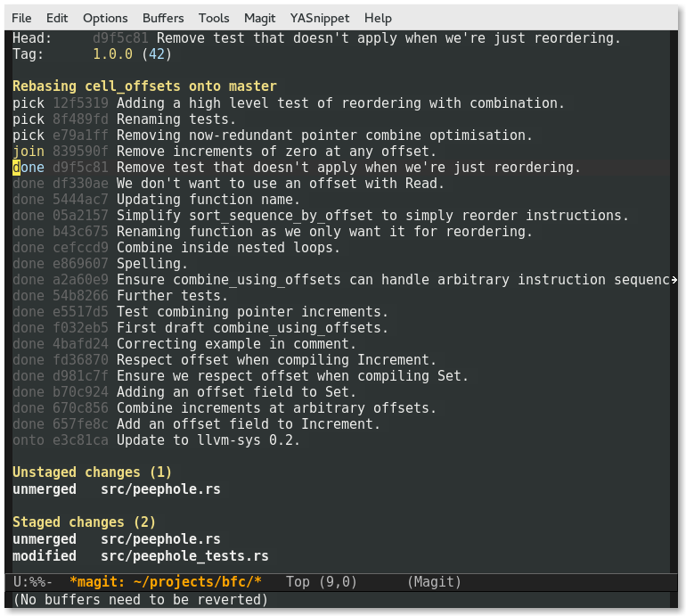Click the line truncation arrow at right edge

[x=674, y=280]
